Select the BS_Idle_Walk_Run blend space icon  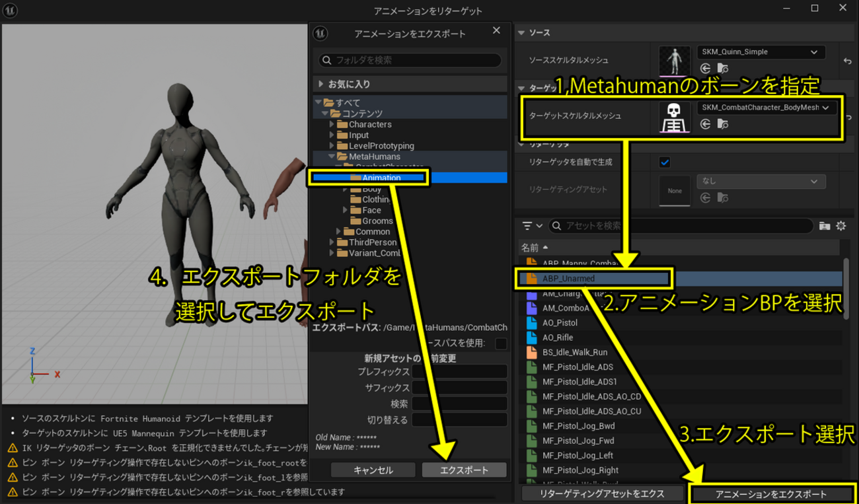[x=533, y=352]
